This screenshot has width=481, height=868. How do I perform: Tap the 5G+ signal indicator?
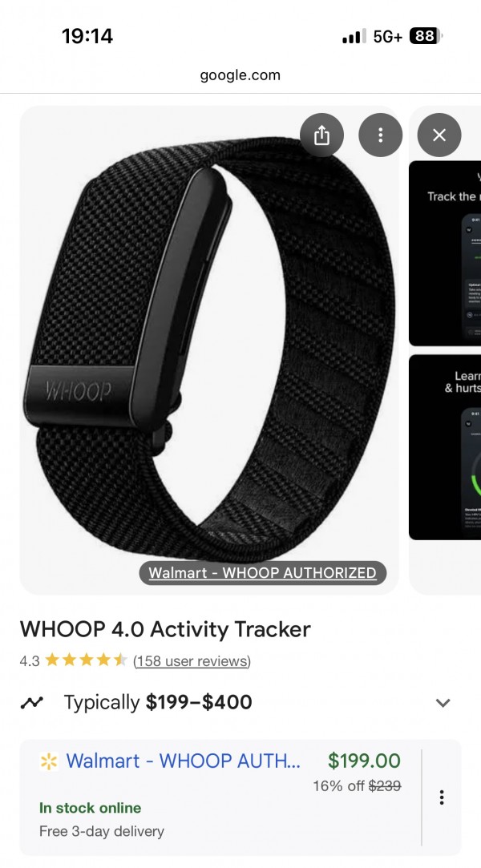click(x=387, y=37)
